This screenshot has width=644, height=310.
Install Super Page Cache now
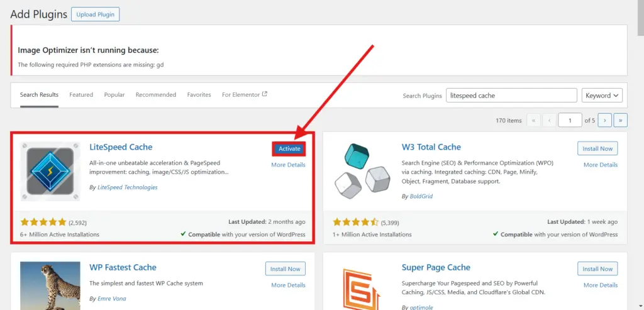coord(597,269)
